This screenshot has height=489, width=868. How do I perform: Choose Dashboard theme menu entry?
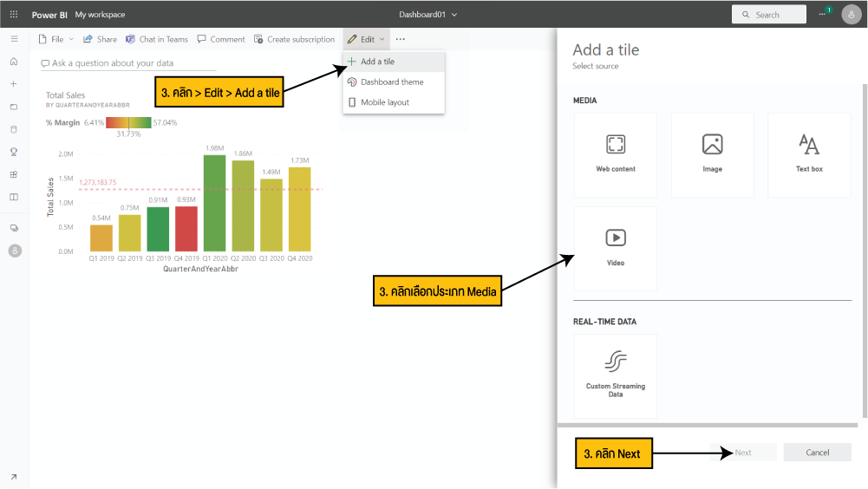tap(394, 82)
